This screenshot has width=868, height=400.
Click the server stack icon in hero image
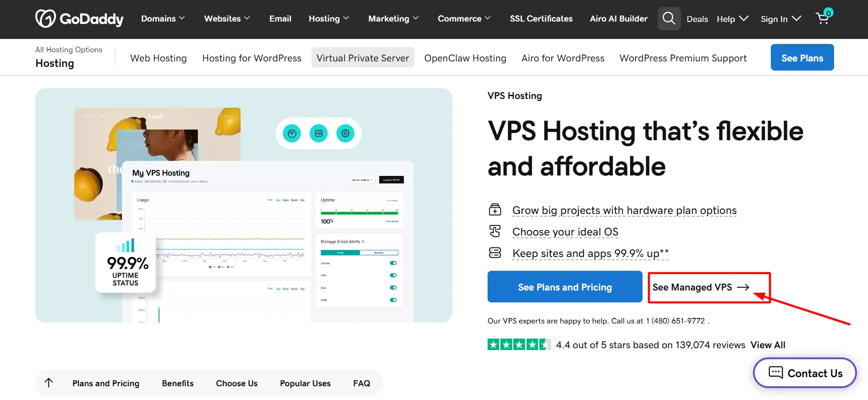tap(319, 133)
